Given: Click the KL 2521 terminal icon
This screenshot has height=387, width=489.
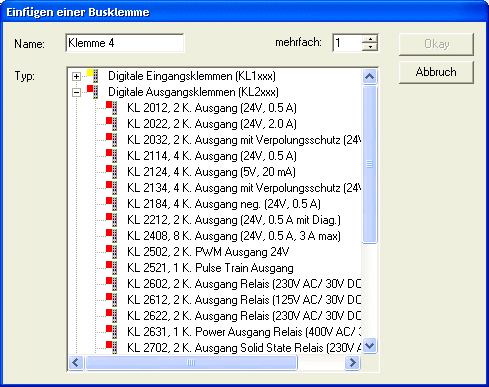Looking at the screenshot, I should (112, 268).
